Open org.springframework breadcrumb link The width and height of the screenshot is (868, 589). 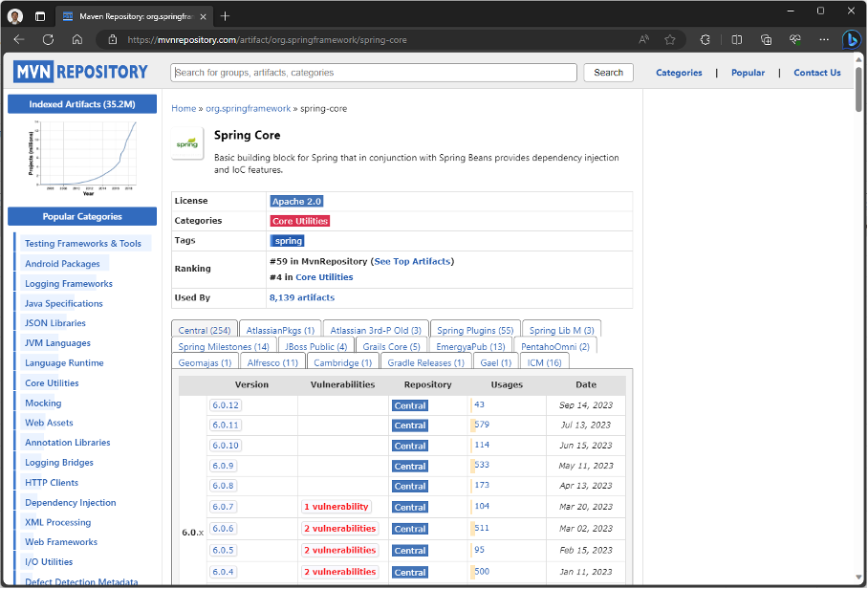point(248,108)
